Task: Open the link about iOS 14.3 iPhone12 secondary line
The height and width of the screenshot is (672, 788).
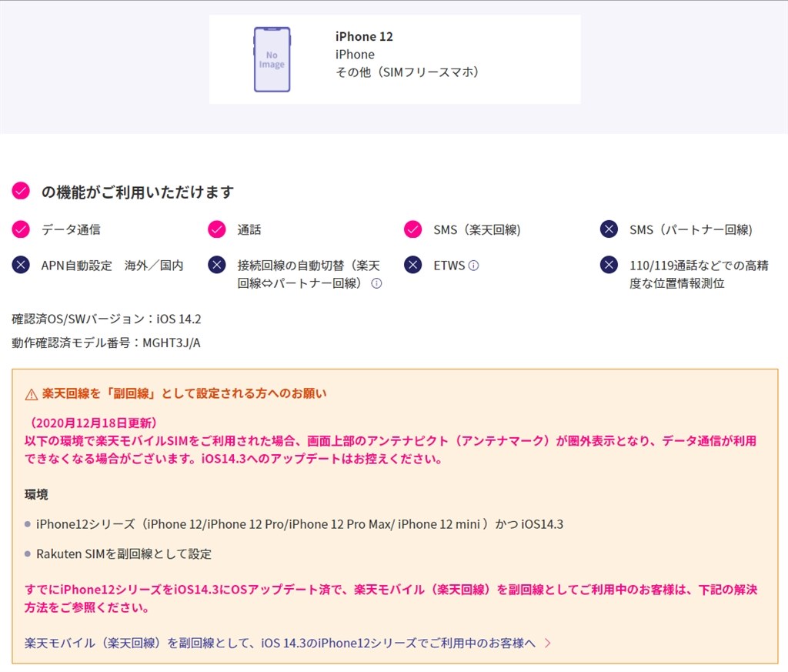Action: [x=280, y=643]
